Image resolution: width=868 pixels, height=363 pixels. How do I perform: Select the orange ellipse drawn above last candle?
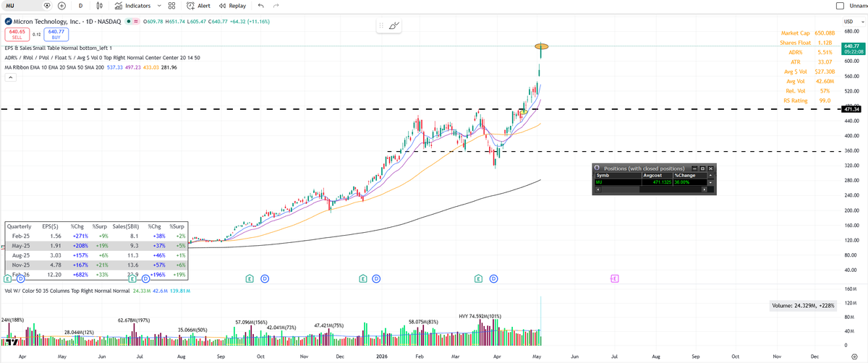click(542, 47)
